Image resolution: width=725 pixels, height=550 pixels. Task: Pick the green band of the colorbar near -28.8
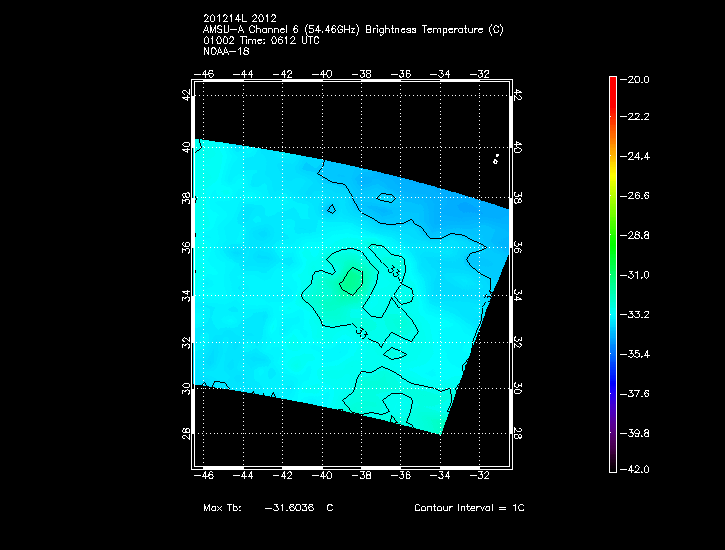[x=612, y=235]
